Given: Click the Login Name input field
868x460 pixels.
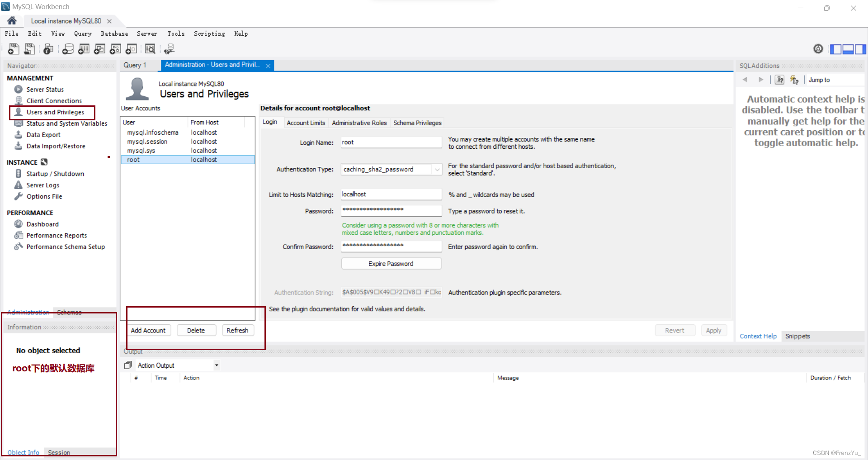Looking at the screenshot, I should (x=391, y=142).
